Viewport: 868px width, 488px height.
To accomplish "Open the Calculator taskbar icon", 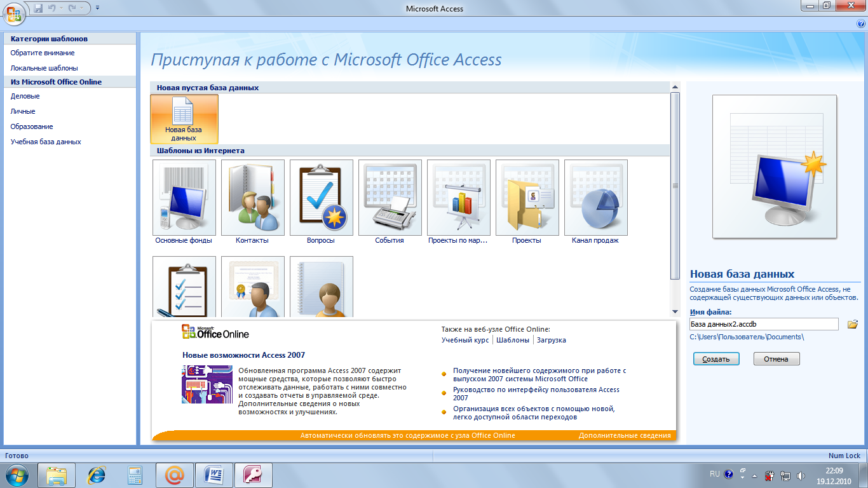I will 135,475.
